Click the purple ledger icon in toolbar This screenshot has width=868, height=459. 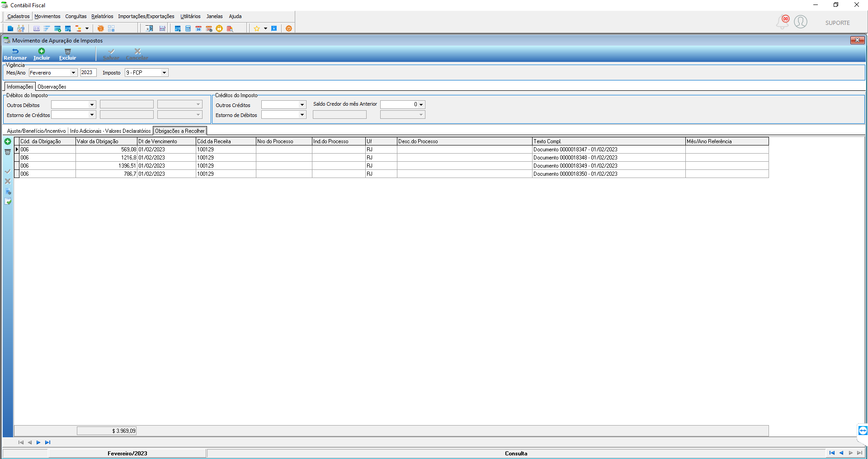click(x=162, y=28)
